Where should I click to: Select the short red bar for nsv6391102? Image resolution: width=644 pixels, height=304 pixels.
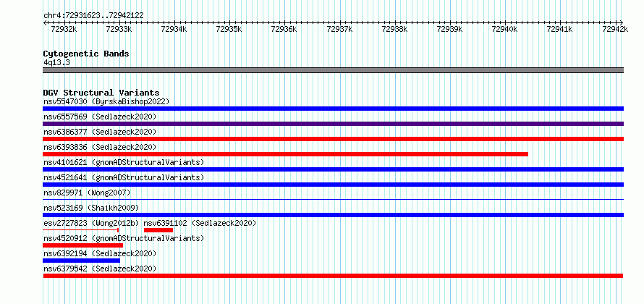pyautogui.click(x=158, y=230)
